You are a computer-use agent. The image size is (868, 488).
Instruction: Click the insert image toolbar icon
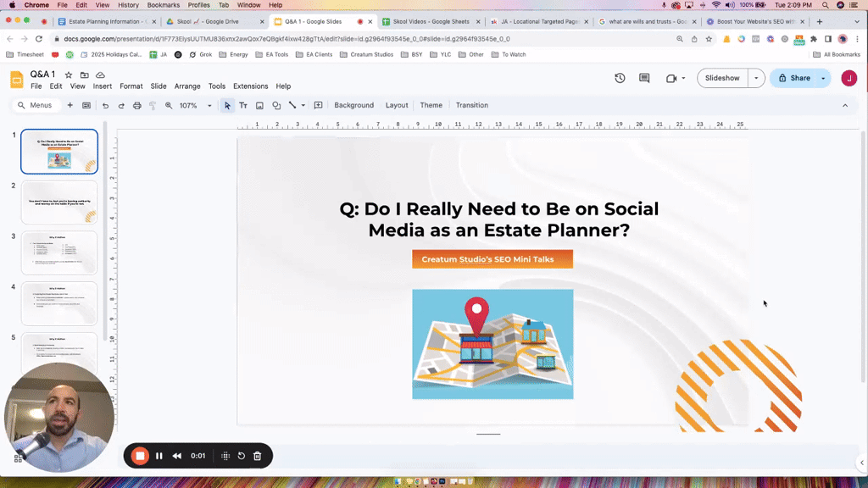point(259,105)
